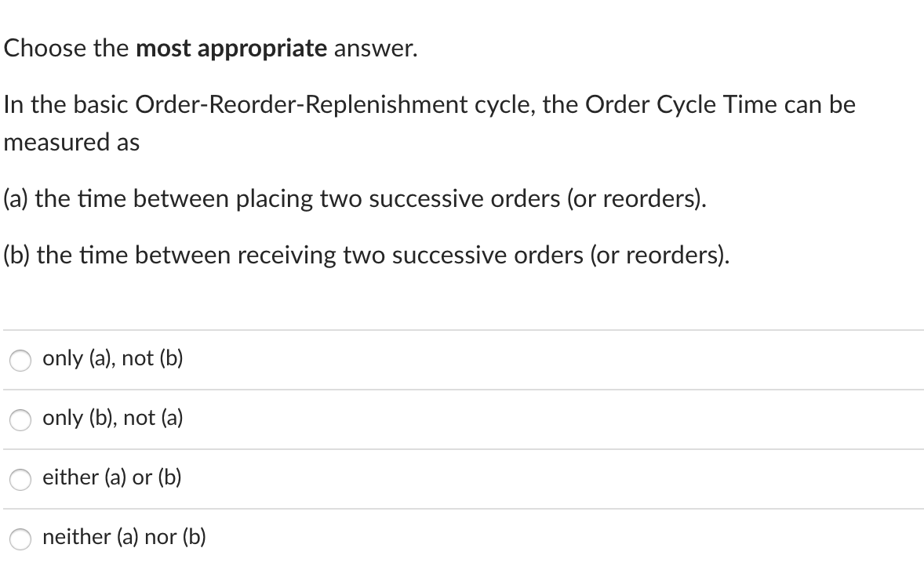The height and width of the screenshot is (577, 924).
Task: Click the 'only (a), not (b)' option text
Action: pos(112,358)
